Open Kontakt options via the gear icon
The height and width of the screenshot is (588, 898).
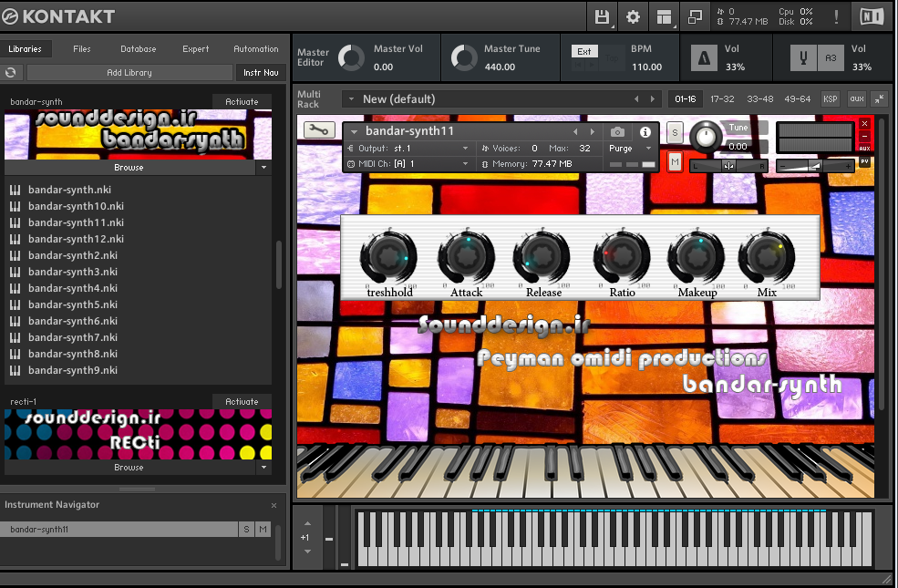click(x=633, y=17)
